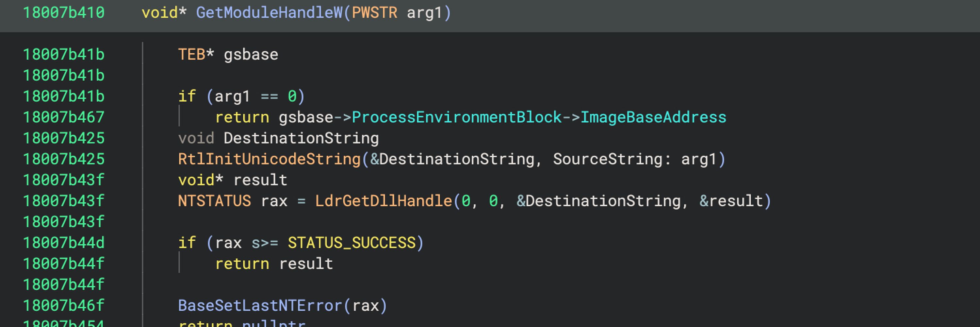Click rax argument of BaseSetLastNTError
Viewport: 980px width, 327px height.
pos(366,306)
